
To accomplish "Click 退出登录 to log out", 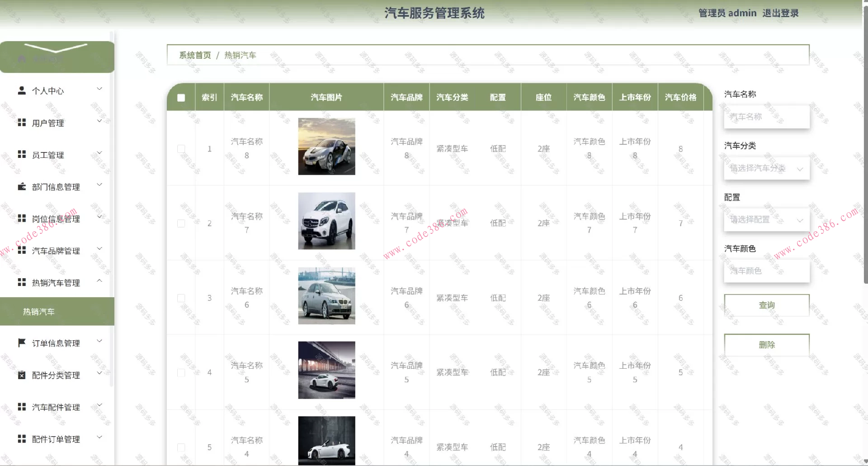I will pos(780,13).
